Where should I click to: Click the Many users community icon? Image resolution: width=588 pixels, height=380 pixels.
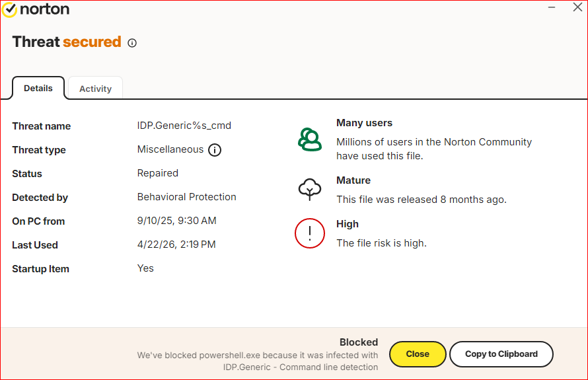pyautogui.click(x=310, y=139)
